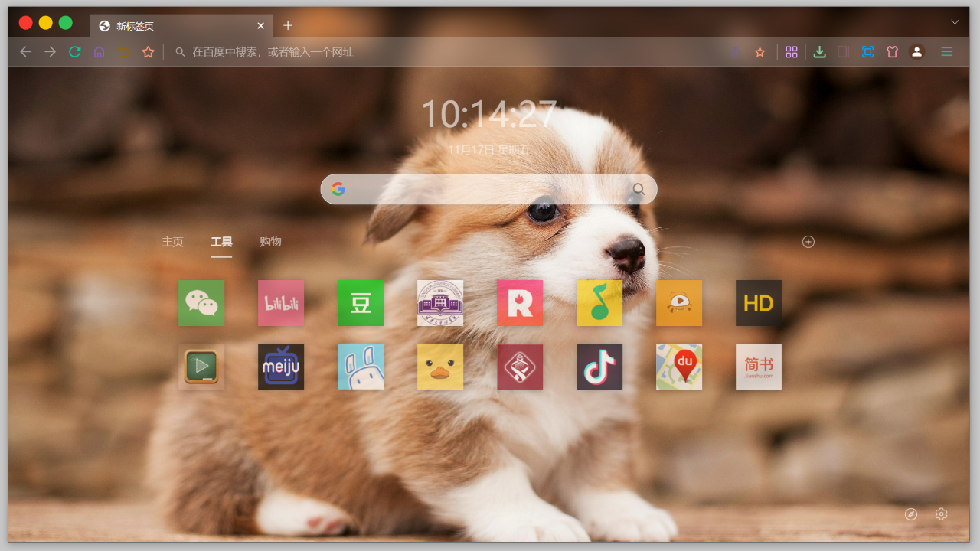Open the browser's download manager icon
Screen dimensions: 980x551
coord(819,52)
